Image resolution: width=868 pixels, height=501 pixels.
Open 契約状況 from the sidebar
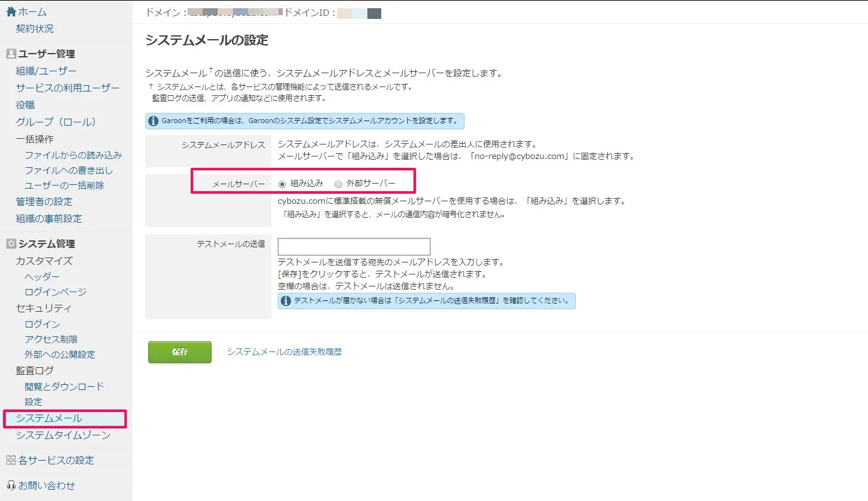pyautogui.click(x=35, y=28)
